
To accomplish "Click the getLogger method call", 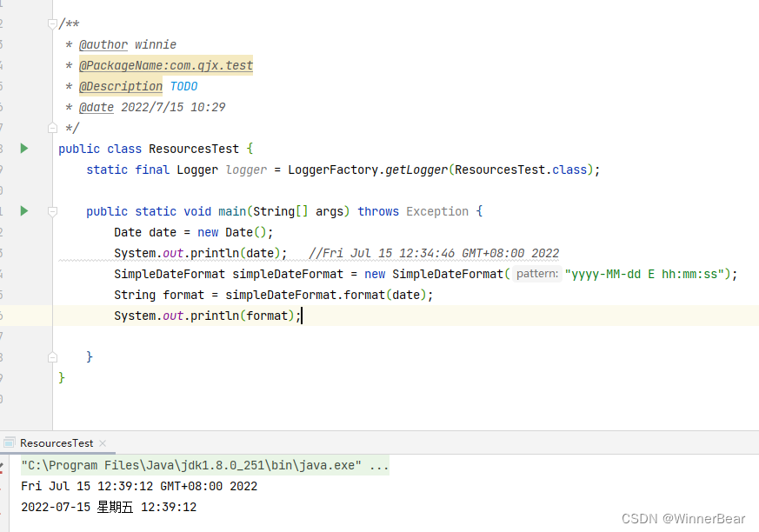I will pos(416,170).
